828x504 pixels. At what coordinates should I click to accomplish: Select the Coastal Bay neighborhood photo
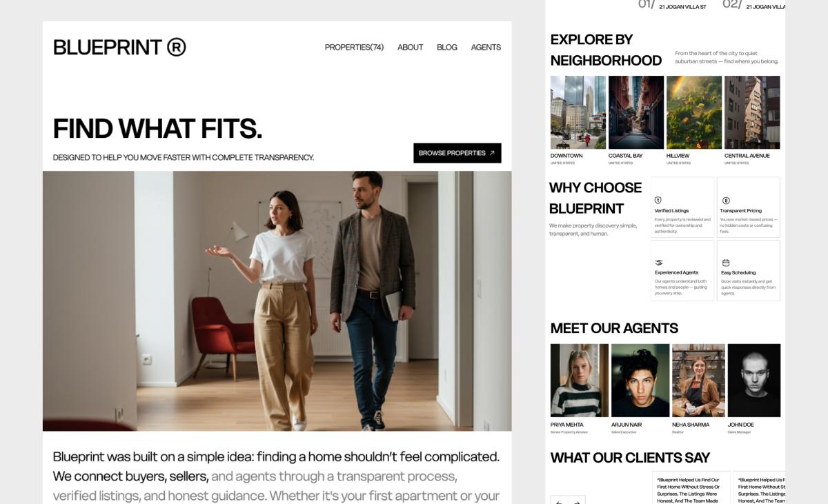tap(636, 112)
